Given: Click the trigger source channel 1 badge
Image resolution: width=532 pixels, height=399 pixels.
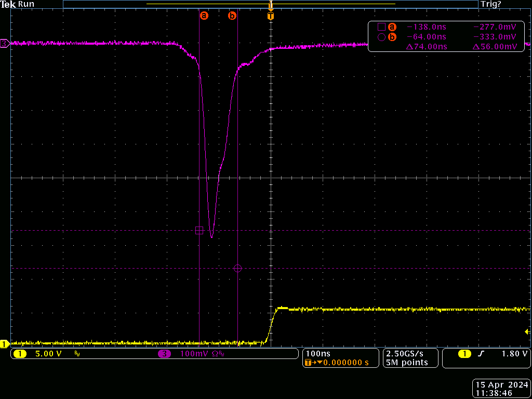Looking at the screenshot, I should [464, 354].
